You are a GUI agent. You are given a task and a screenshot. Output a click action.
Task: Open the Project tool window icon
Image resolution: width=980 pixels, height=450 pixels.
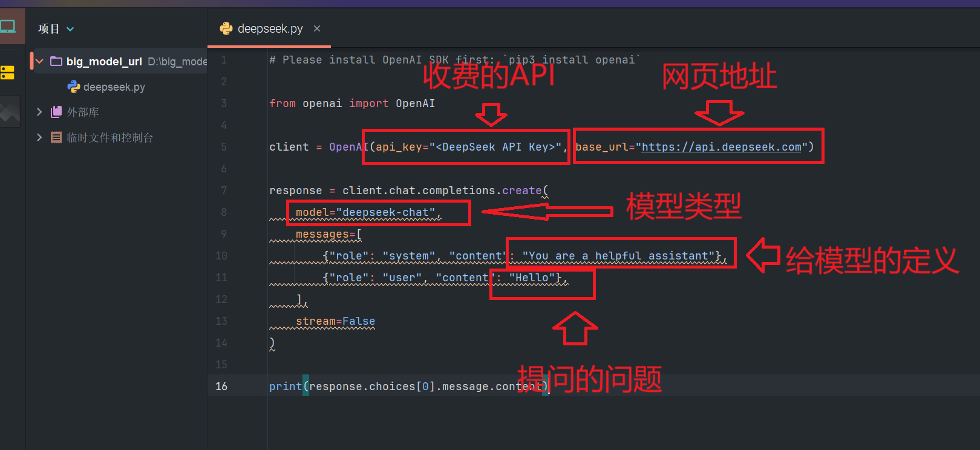[8, 26]
